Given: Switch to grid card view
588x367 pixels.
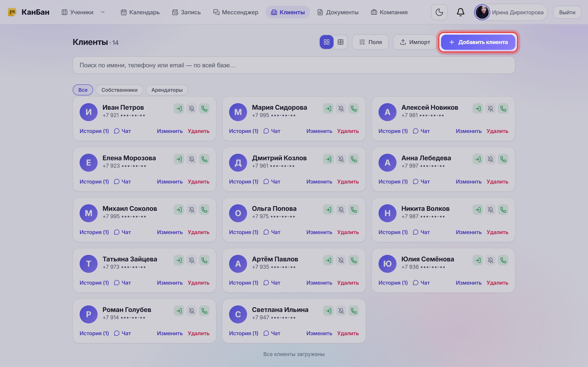Looking at the screenshot, I should point(326,42).
